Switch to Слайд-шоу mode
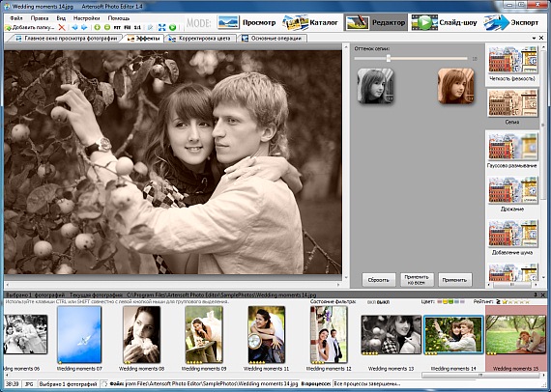551x392 pixels. tap(444, 22)
